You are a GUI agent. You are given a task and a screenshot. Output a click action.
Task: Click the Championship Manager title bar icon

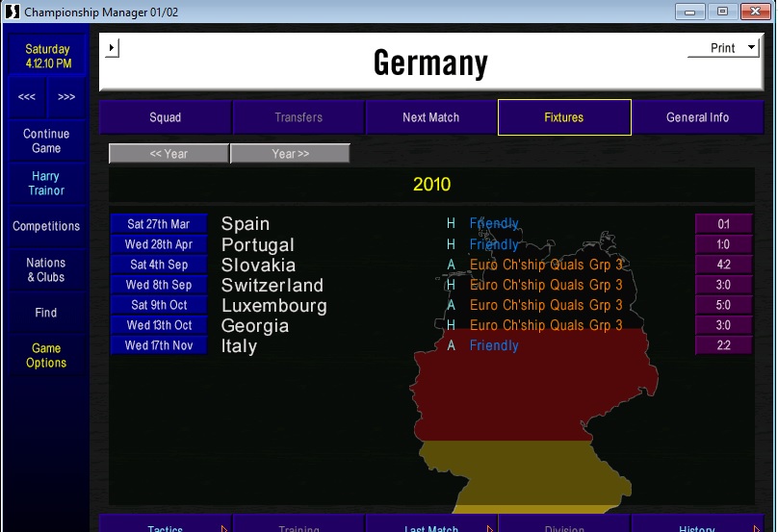(x=12, y=11)
